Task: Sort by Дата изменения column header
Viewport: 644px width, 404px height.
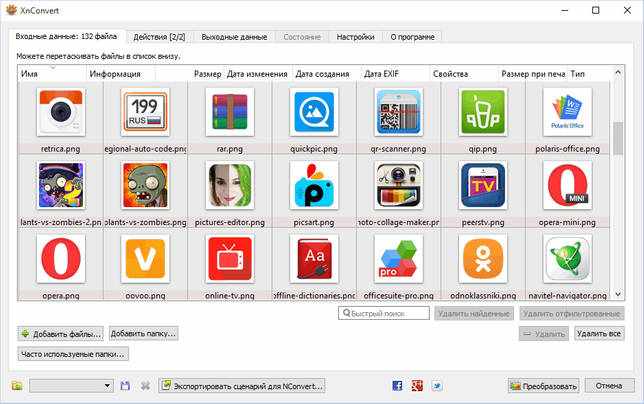Action: click(258, 74)
